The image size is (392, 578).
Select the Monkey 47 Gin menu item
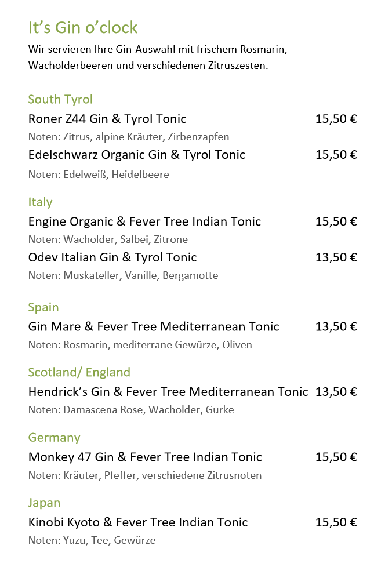[x=145, y=457]
